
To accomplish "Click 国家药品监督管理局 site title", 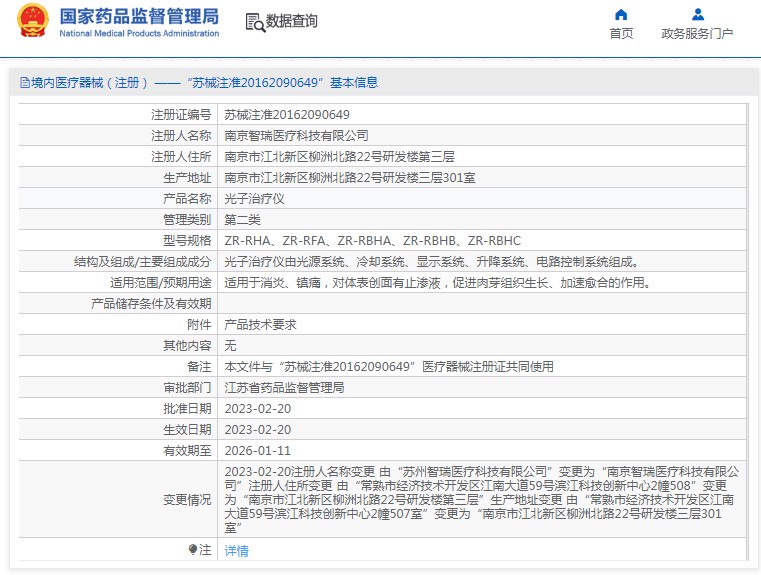I will pyautogui.click(x=139, y=16).
